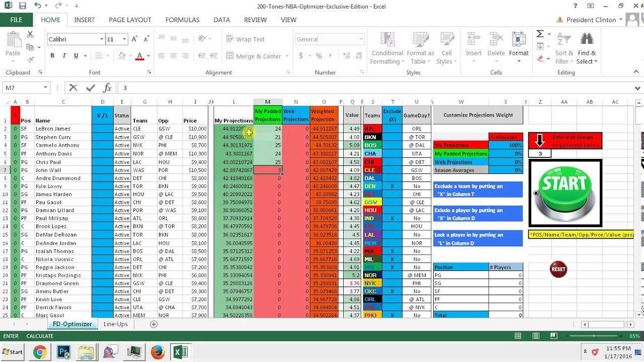Open Firefox from the taskbar
This screenshot has height=362, width=644.
(x=157, y=352)
